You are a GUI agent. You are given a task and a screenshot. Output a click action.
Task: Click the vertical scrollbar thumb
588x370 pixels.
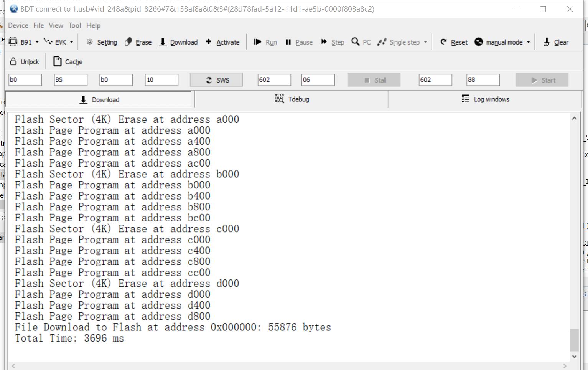[x=574, y=340]
